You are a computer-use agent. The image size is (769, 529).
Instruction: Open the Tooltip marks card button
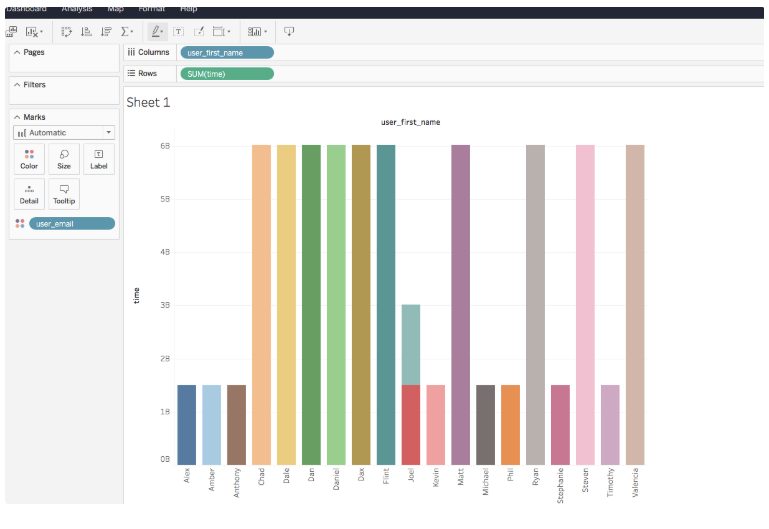pos(64,193)
